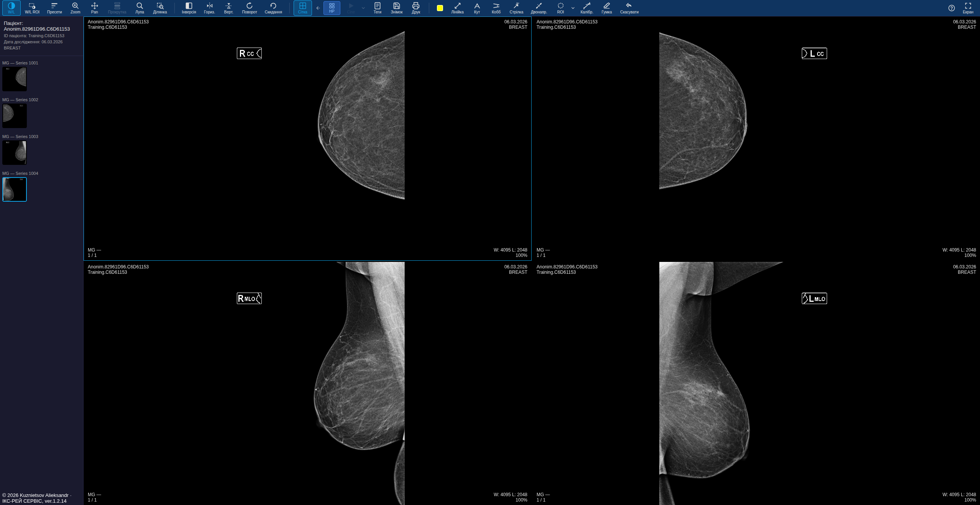Click the back arrow next to Сітка
Viewport: 980px width, 505px height.
pos(318,8)
